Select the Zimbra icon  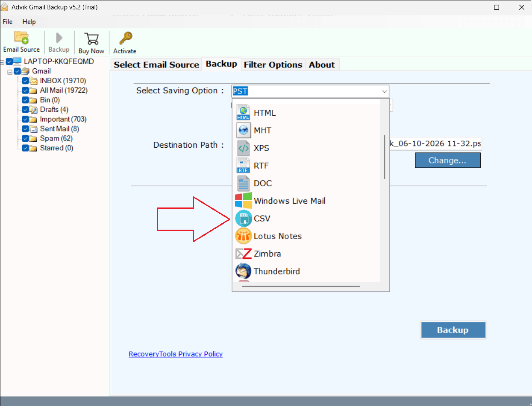pyautogui.click(x=244, y=254)
